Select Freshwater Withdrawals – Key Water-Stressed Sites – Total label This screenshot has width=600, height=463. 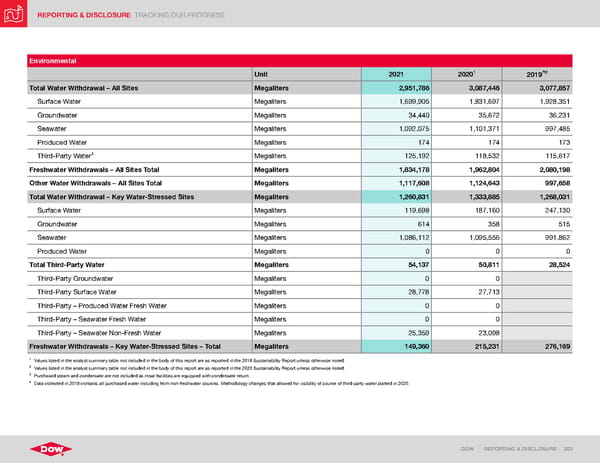[125, 346]
